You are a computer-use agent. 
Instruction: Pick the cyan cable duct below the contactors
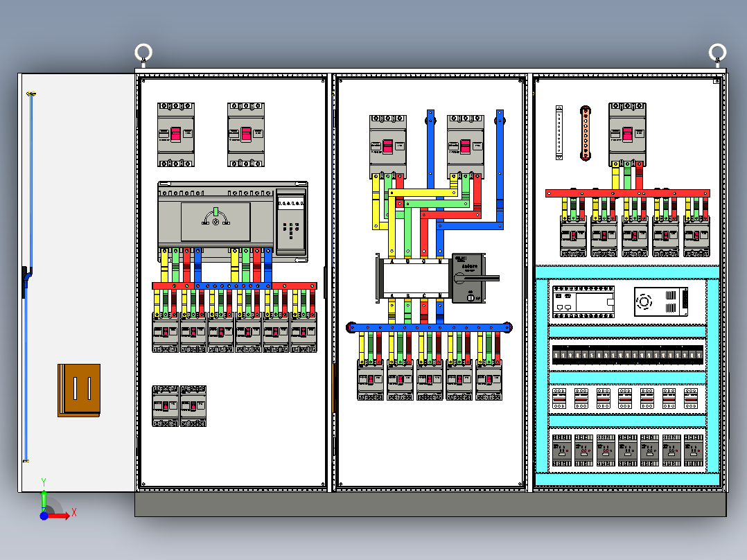[x=627, y=479]
